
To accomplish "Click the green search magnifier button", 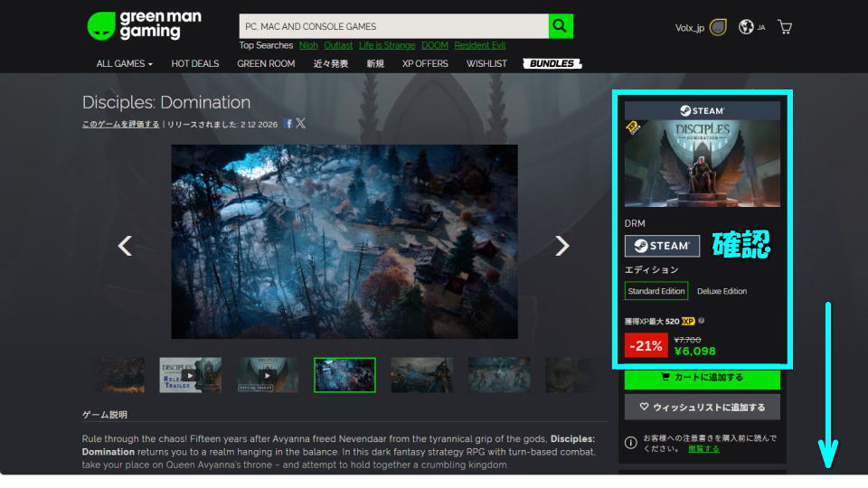I will tap(561, 26).
